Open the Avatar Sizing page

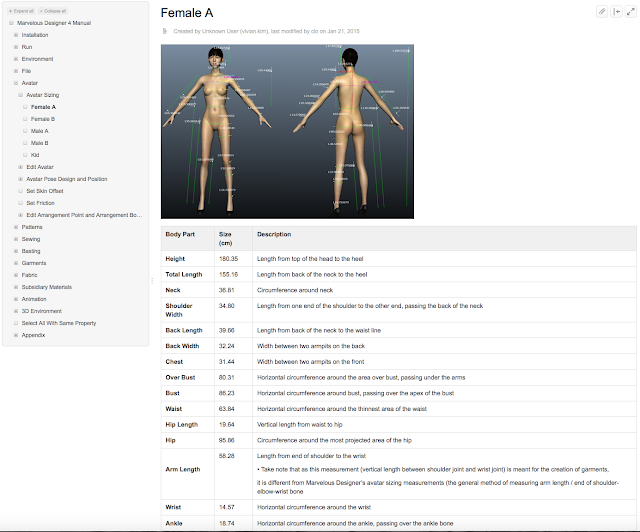(x=42, y=95)
